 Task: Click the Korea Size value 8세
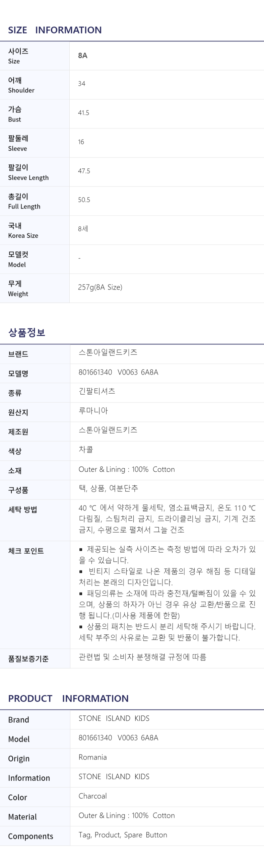pyautogui.click(x=83, y=229)
